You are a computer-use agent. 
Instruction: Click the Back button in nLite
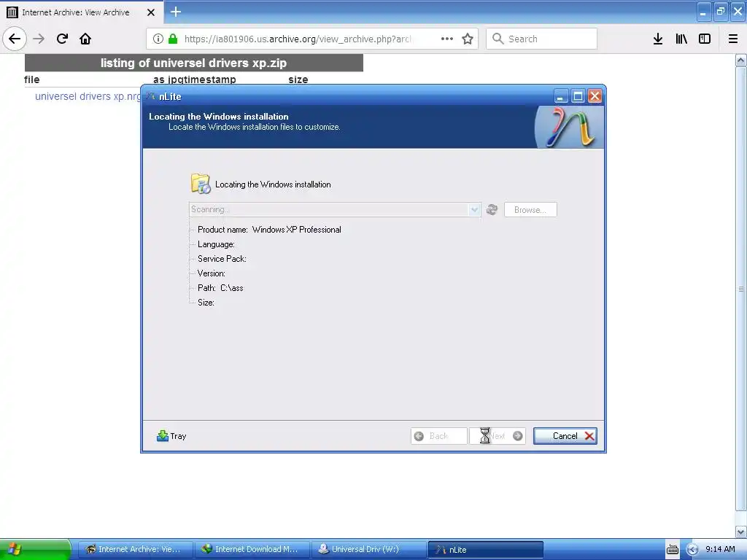click(438, 436)
